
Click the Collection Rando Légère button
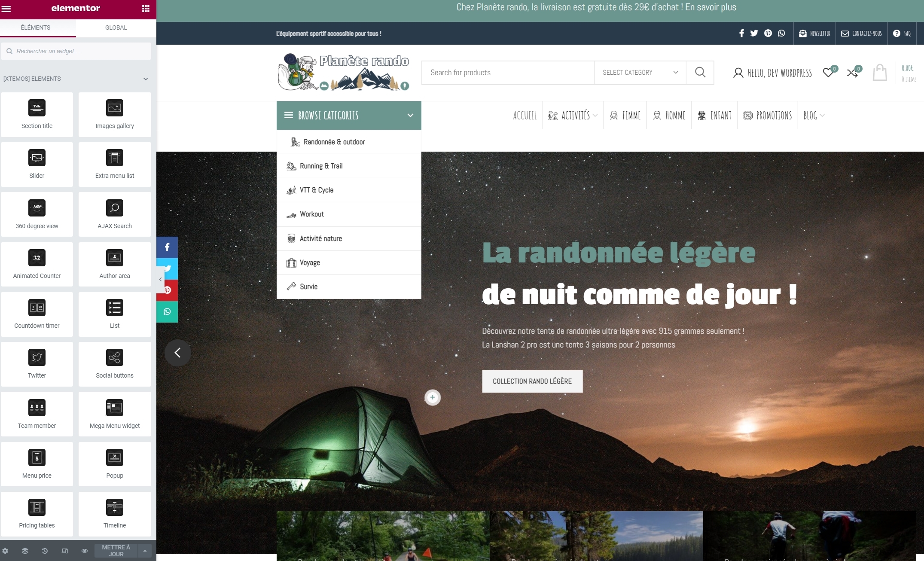tap(532, 381)
